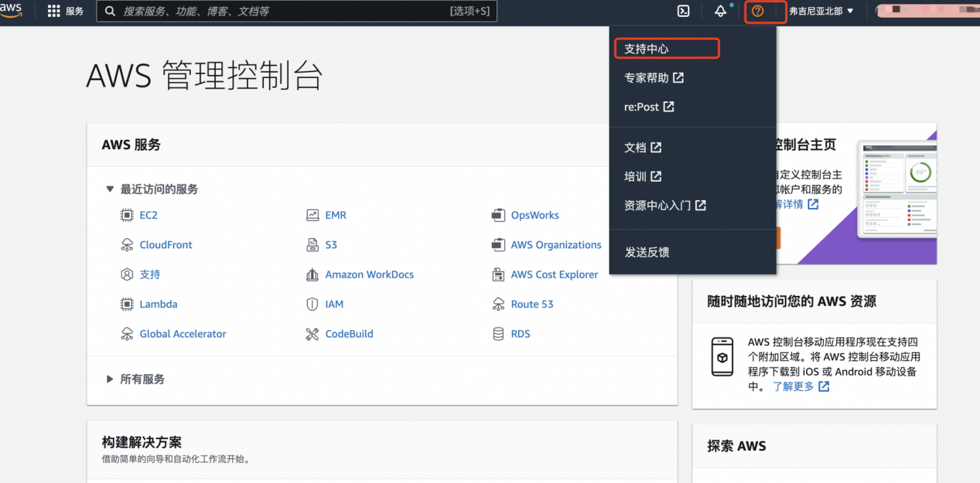Click the CodeBuild service icon

click(312, 334)
